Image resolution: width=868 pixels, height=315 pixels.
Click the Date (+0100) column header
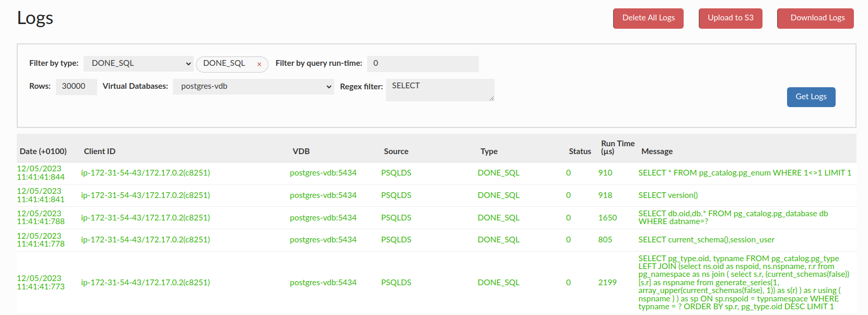tap(43, 151)
